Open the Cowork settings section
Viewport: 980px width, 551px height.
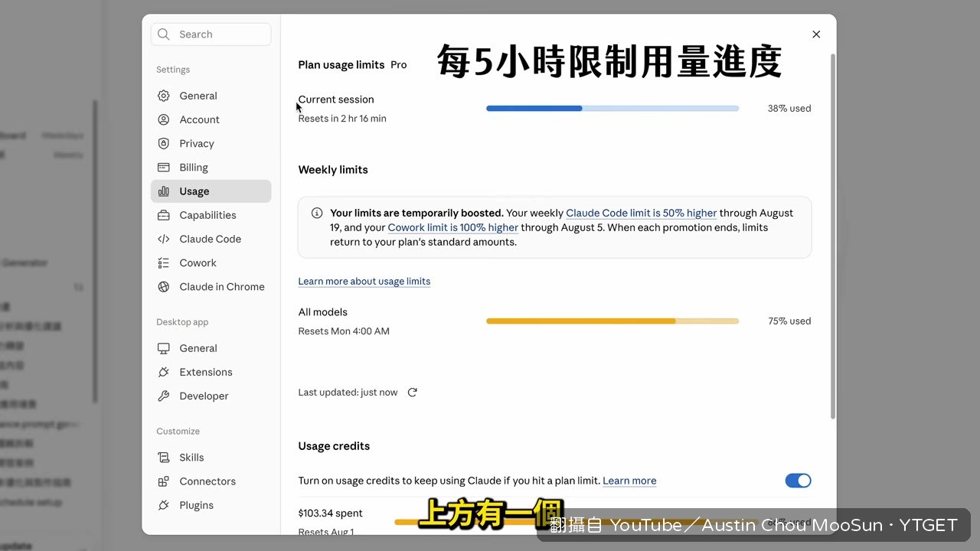click(x=211, y=262)
